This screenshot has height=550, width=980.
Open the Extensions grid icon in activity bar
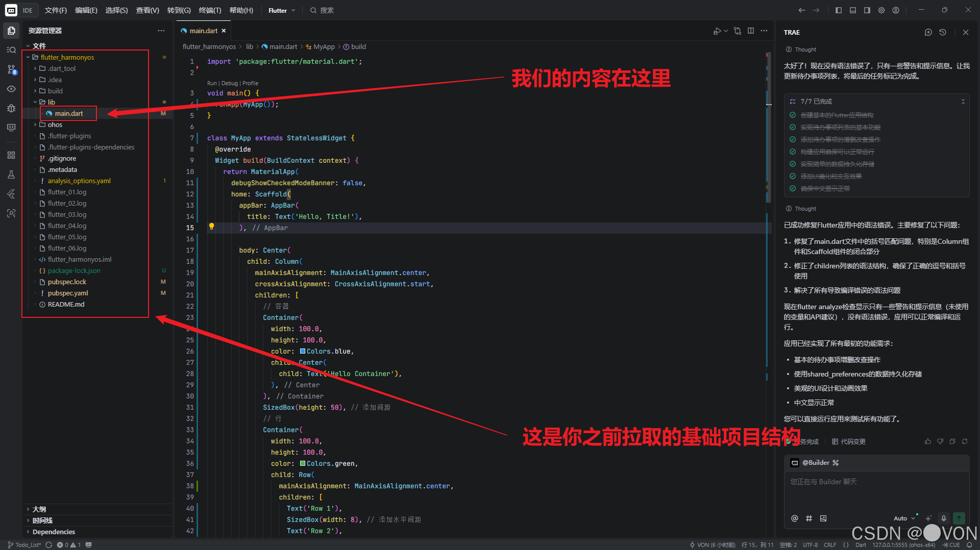pos(11,155)
